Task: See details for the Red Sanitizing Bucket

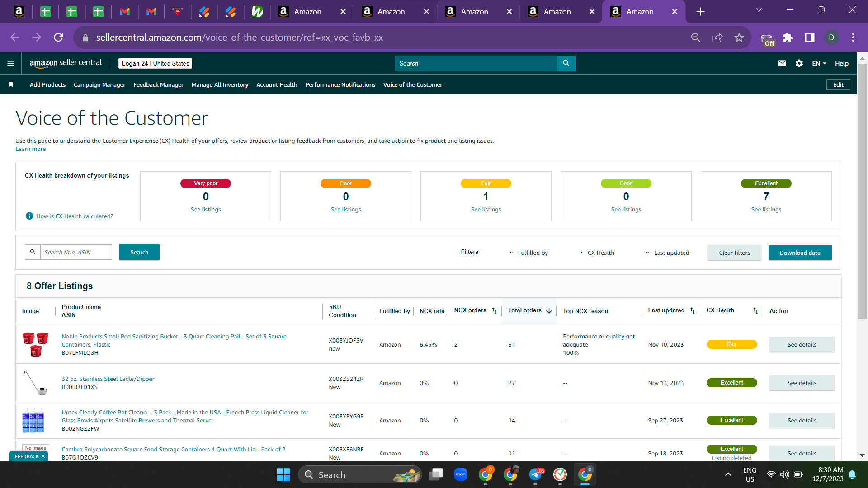Action: coord(802,344)
